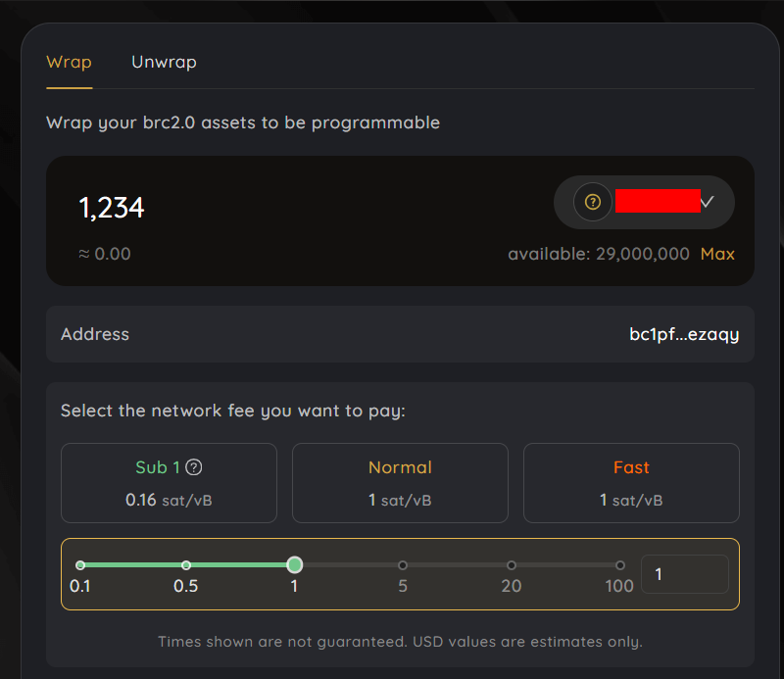Click the Max amount link
Viewport: 784px width, 679px height.
click(717, 254)
